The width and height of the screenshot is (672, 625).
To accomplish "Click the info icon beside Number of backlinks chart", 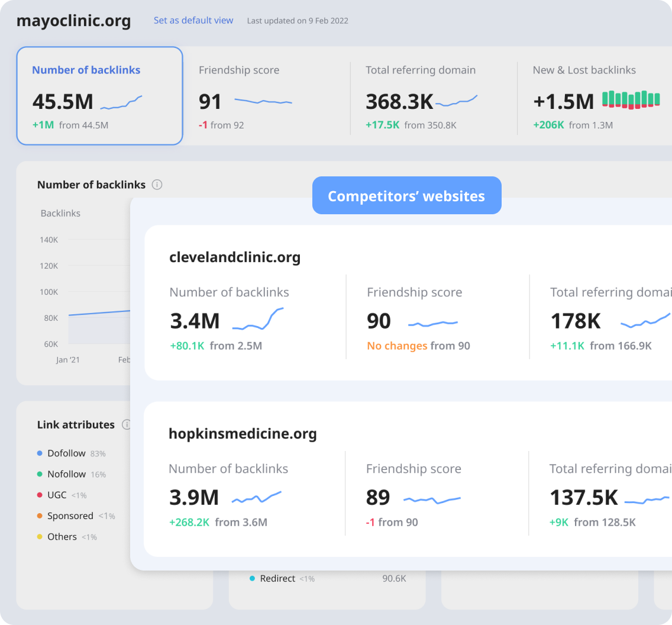I will (157, 185).
